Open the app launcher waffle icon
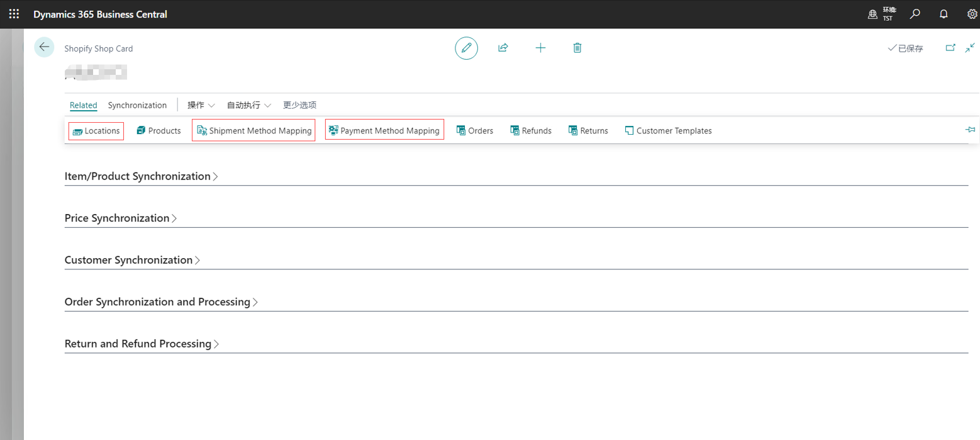The width and height of the screenshot is (980, 440). pos(14,14)
